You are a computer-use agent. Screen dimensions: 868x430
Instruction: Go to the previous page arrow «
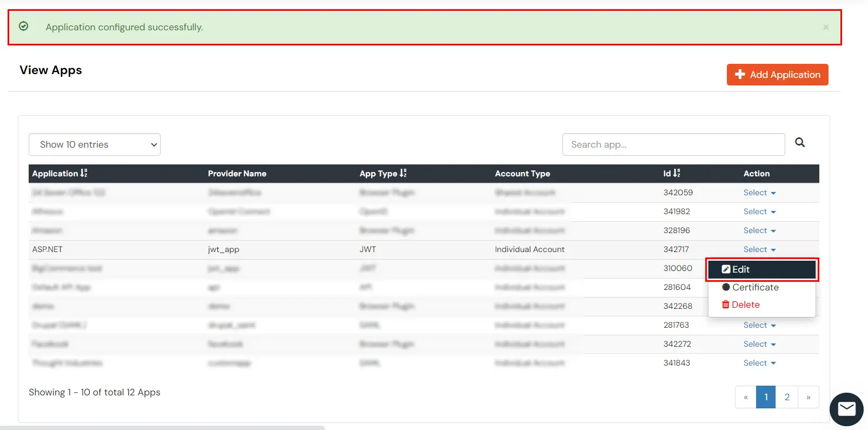click(746, 397)
